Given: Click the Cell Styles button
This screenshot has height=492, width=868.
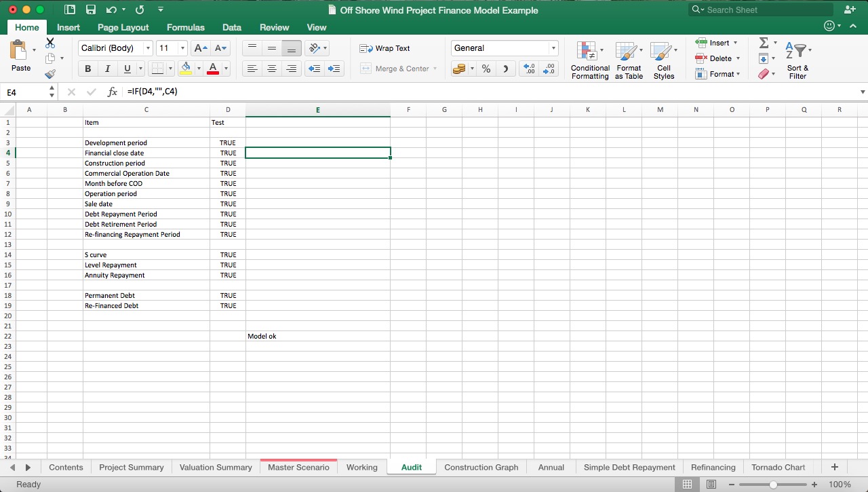Looking at the screenshot, I should point(664,60).
